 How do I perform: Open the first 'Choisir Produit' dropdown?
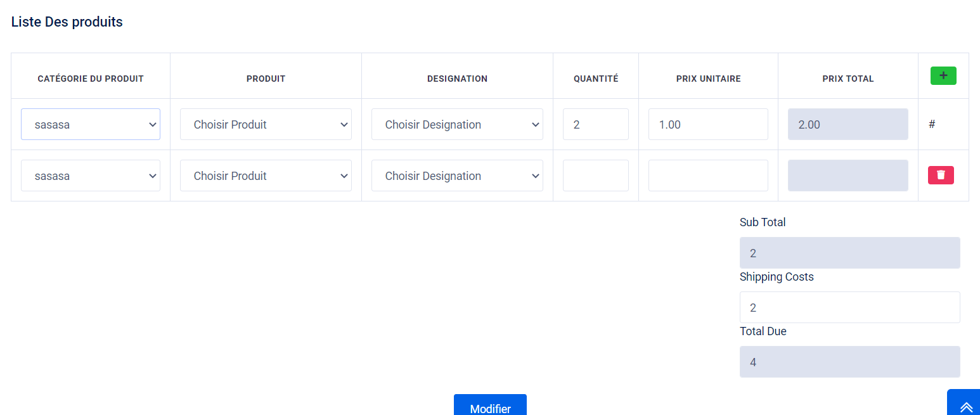(x=266, y=124)
